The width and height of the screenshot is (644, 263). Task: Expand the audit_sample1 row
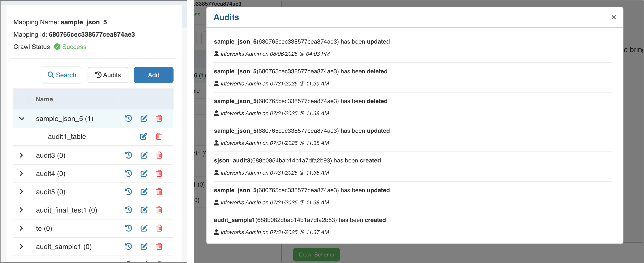(21, 246)
